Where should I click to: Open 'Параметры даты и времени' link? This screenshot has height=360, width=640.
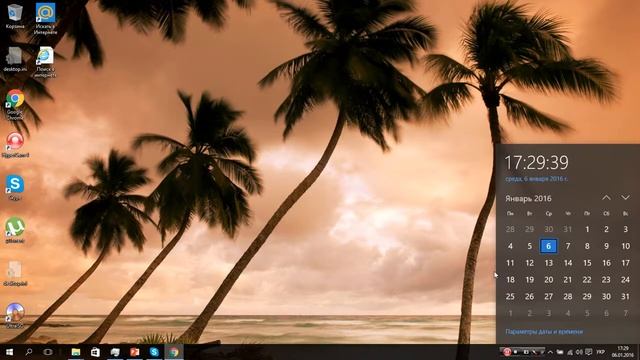pos(544,332)
